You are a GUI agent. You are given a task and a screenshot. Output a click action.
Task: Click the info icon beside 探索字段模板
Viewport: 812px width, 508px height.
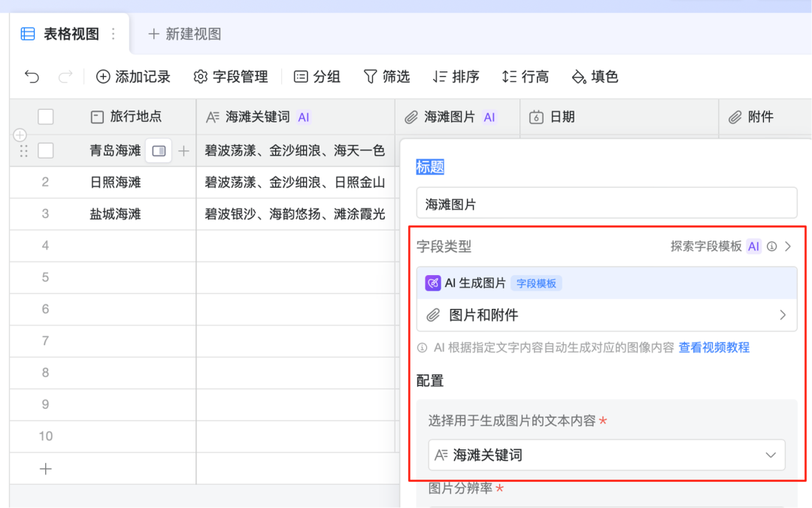click(x=771, y=246)
